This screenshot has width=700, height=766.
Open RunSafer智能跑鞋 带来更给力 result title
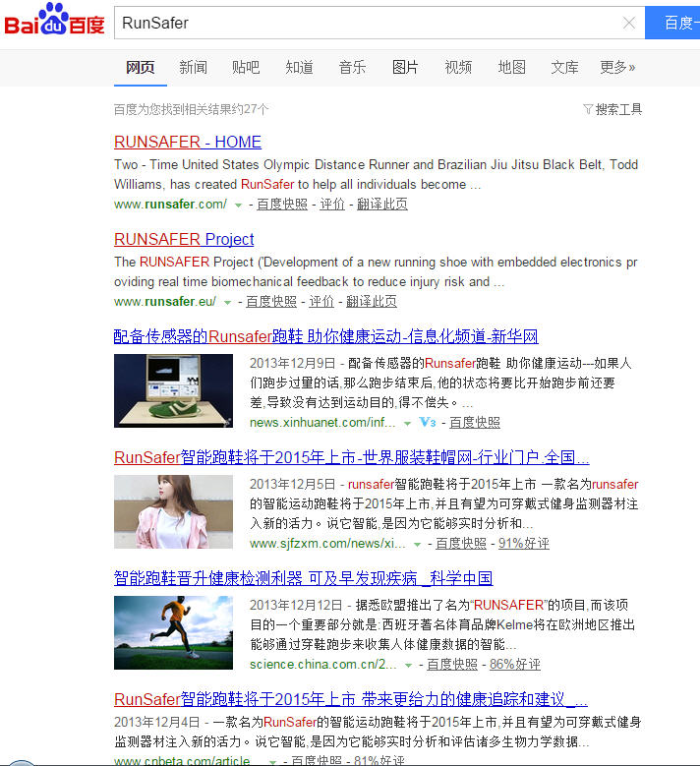tap(351, 699)
